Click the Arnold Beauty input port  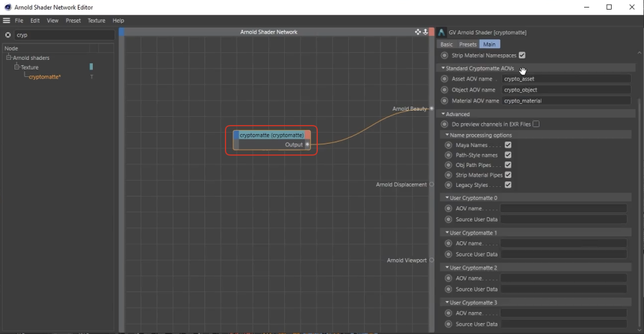431,109
